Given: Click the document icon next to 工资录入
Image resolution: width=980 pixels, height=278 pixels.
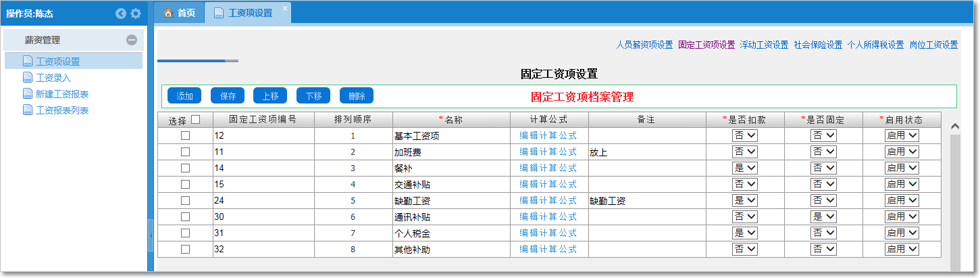Looking at the screenshot, I should [28, 78].
